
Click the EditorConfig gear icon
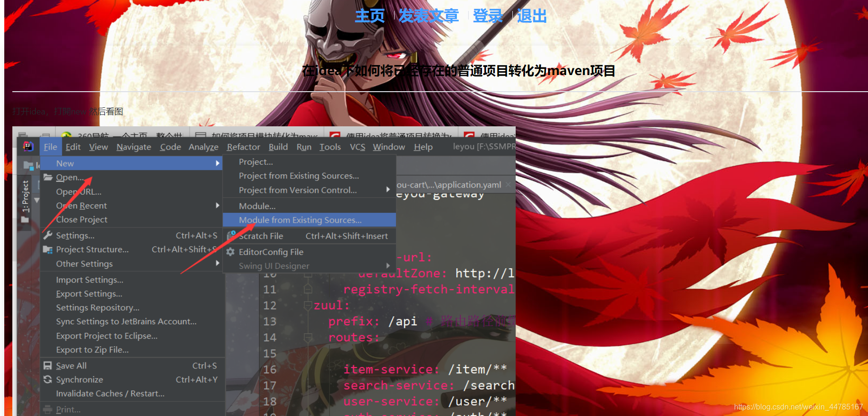[231, 252]
